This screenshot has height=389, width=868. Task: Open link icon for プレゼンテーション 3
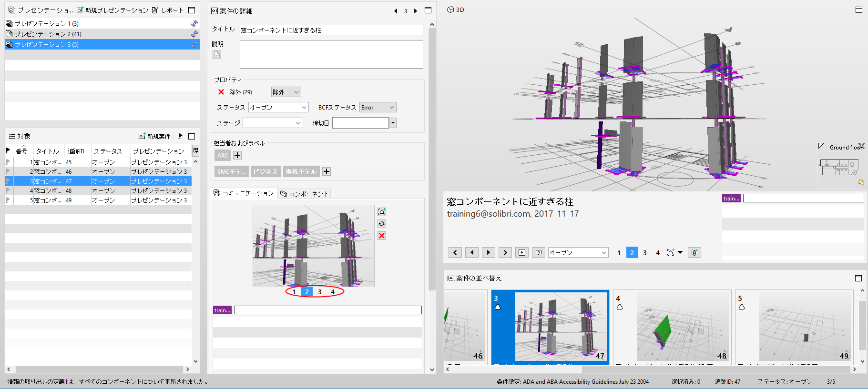click(x=194, y=44)
